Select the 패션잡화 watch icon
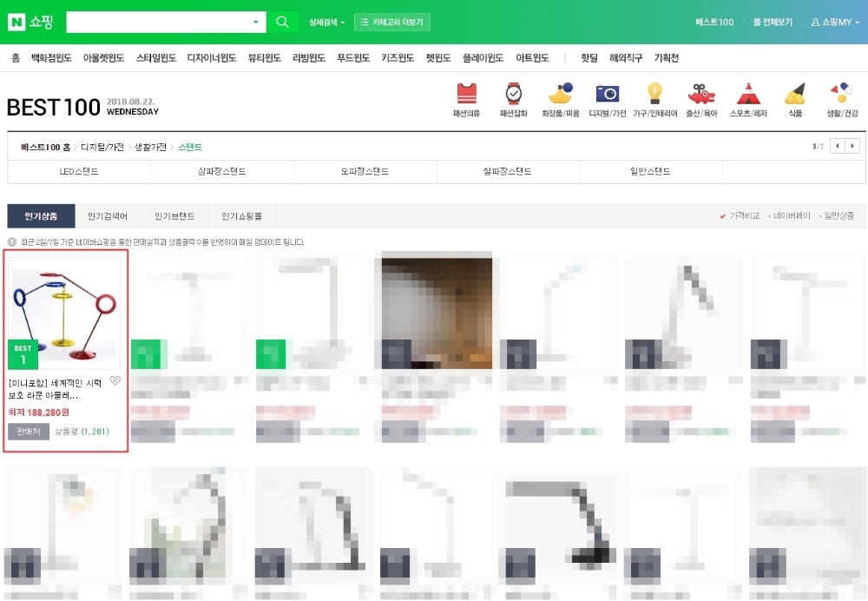The image size is (868, 601). pyautogui.click(x=514, y=94)
